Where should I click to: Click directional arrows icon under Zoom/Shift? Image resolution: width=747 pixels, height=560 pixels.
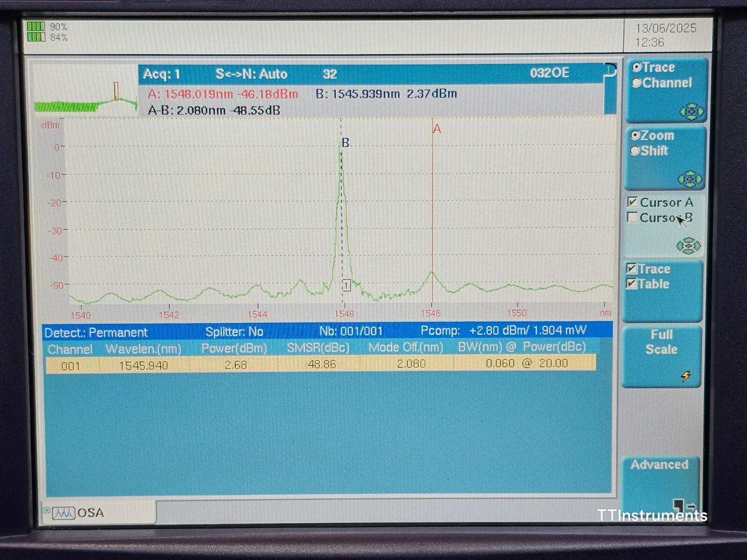(x=691, y=179)
